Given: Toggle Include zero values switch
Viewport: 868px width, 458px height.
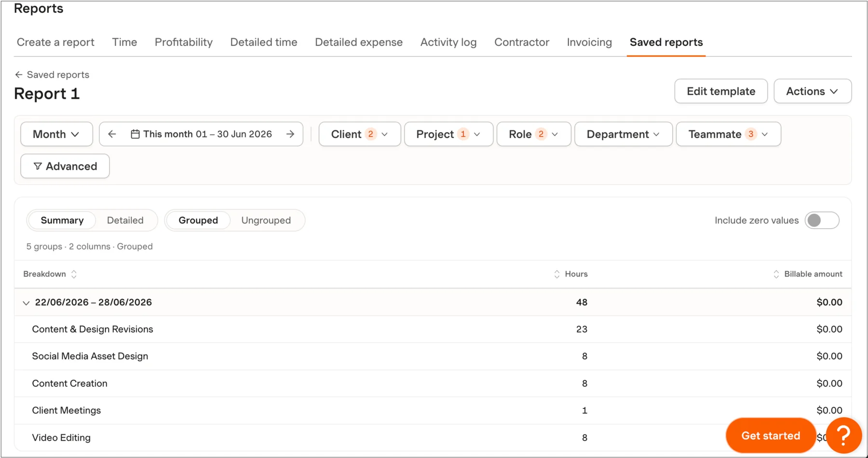Looking at the screenshot, I should [x=822, y=221].
